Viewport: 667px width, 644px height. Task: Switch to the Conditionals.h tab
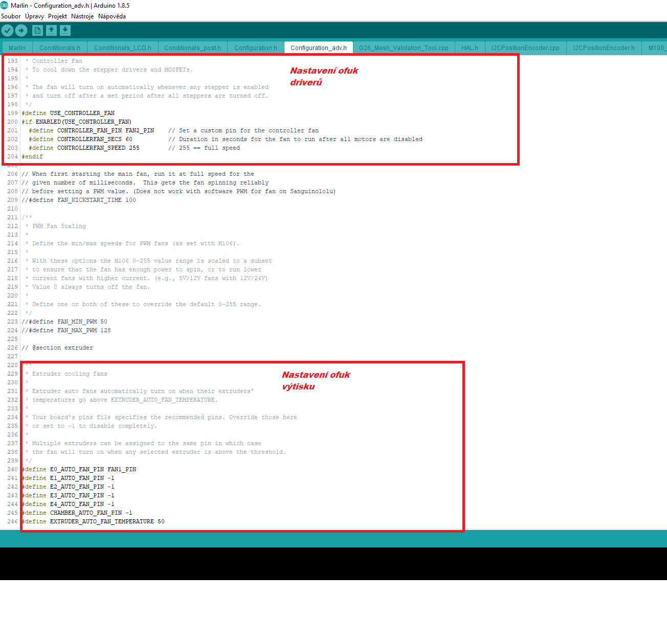60,48
